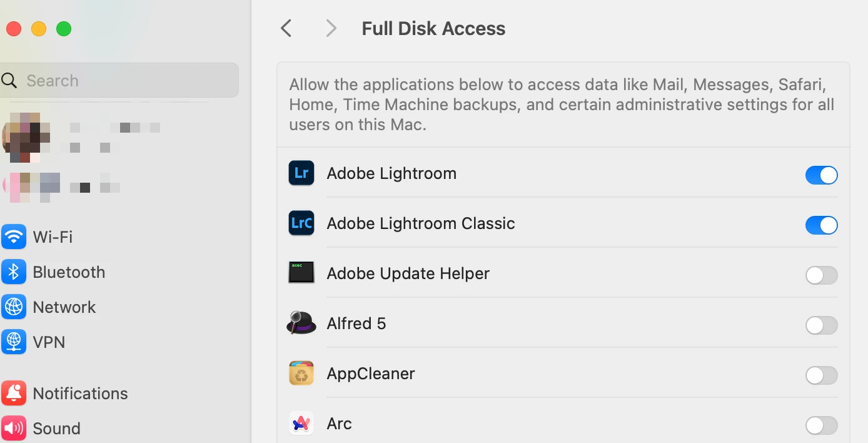Turn off Adobe Lightroom Classic toggle
Image resolution: width=868 pixels, height=443 pixels.
(821, 225)
